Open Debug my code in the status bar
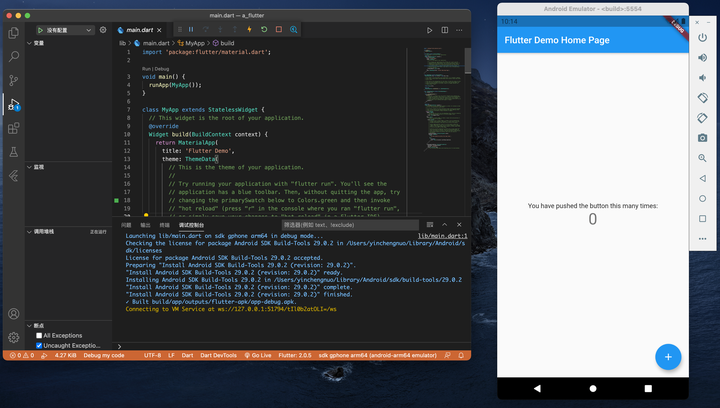The height and width of the screenshot is (408, 720). 104,355
